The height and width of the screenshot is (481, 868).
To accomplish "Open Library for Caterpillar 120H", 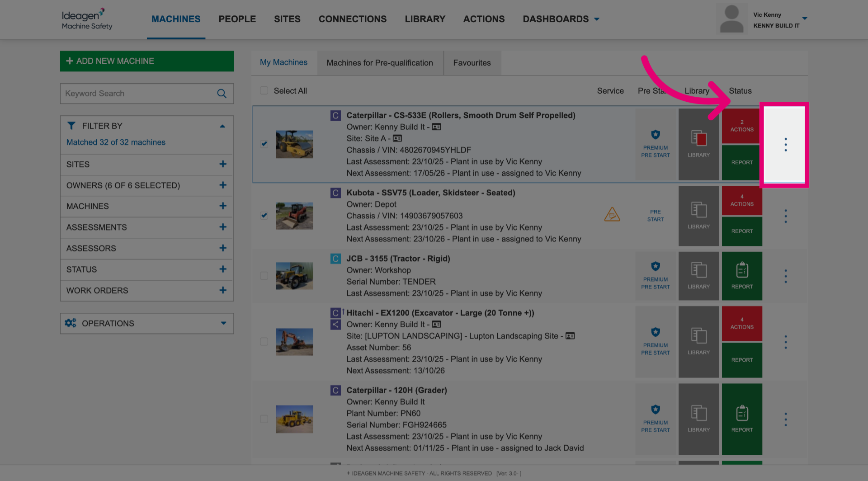I will click(698, 419).
